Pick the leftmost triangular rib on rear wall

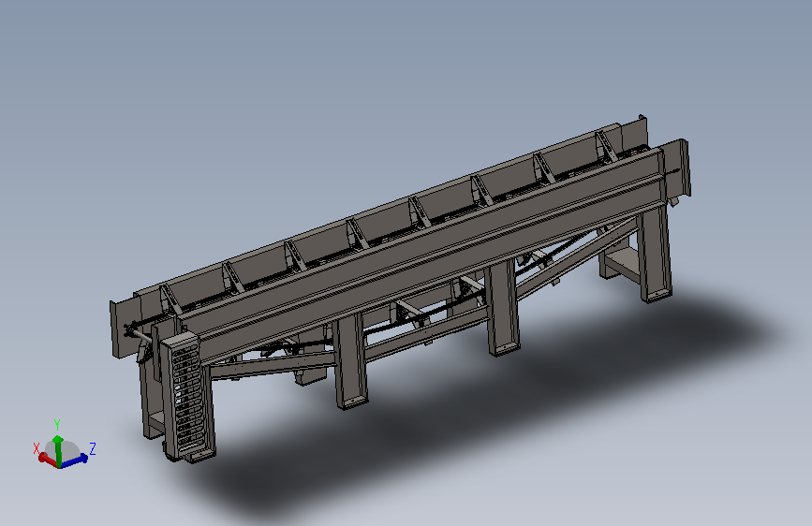(170, 300)
